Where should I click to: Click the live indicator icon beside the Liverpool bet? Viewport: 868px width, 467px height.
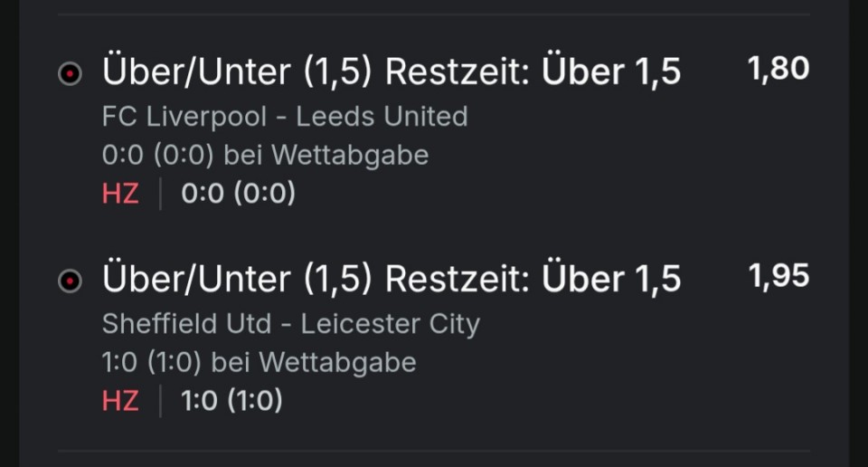click(x=70, y=74)
